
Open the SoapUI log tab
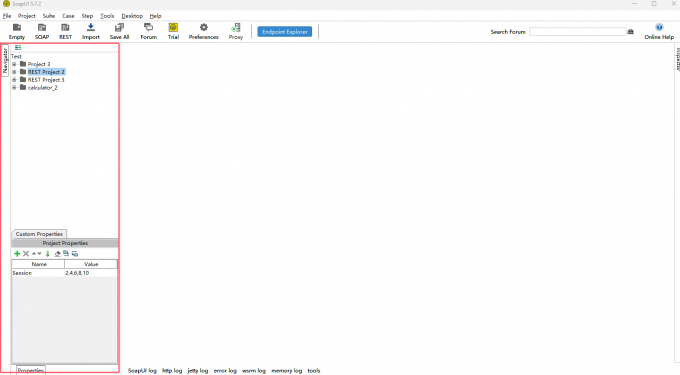click(x=142, y=371)
